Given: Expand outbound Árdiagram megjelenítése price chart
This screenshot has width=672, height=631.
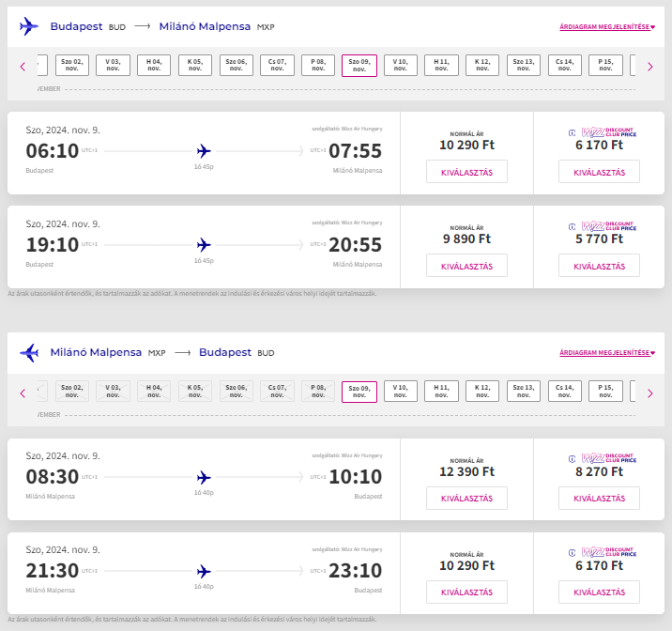Looking at the screenshot, I should click(607, 26).
